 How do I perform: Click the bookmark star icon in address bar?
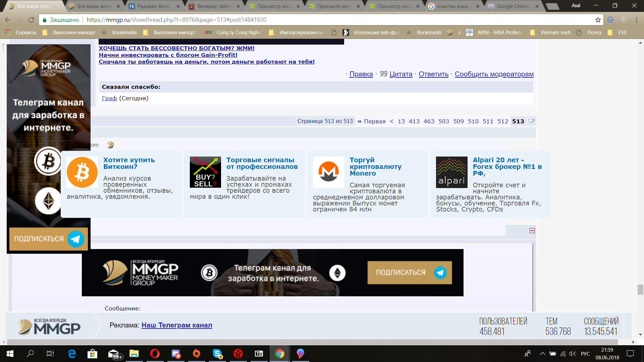pyautogui.click(x=598, y=20)
